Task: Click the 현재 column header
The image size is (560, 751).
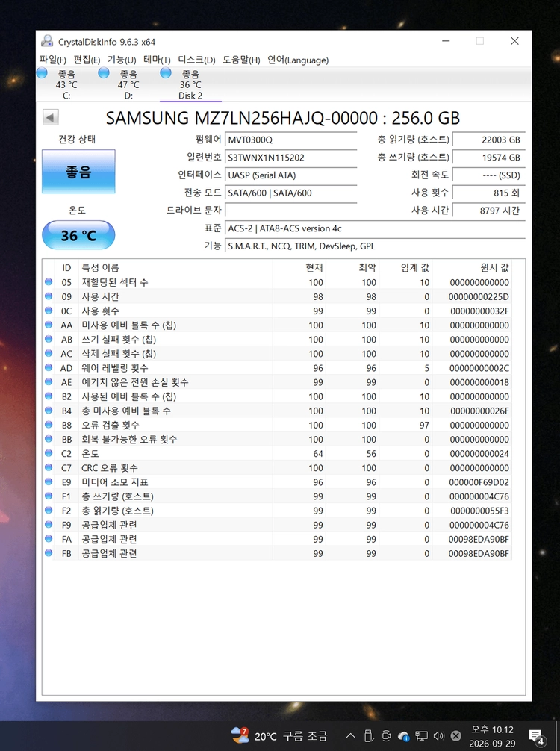Action: [299, 268]
